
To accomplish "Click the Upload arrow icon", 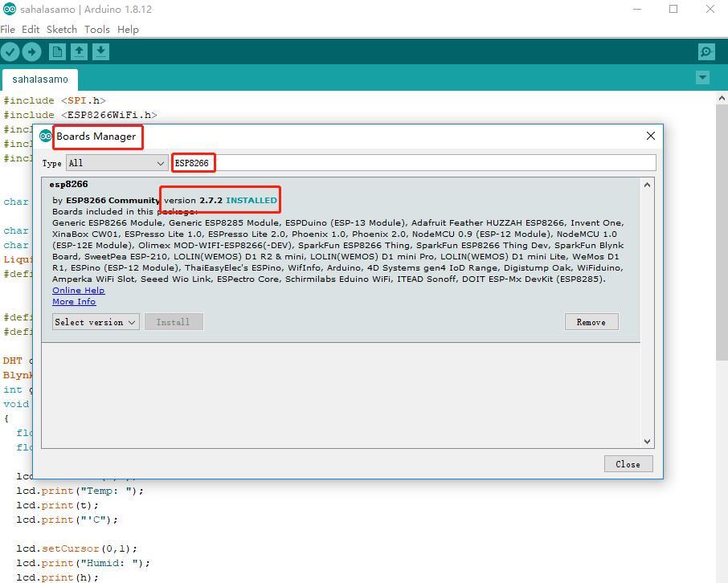I will (x=31, y=51).
